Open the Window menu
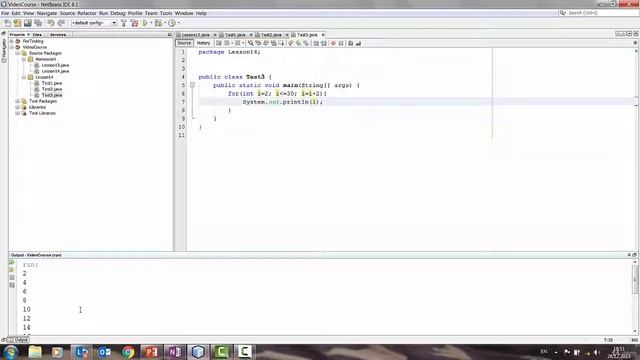640x360 pixels. click(184, 13)
